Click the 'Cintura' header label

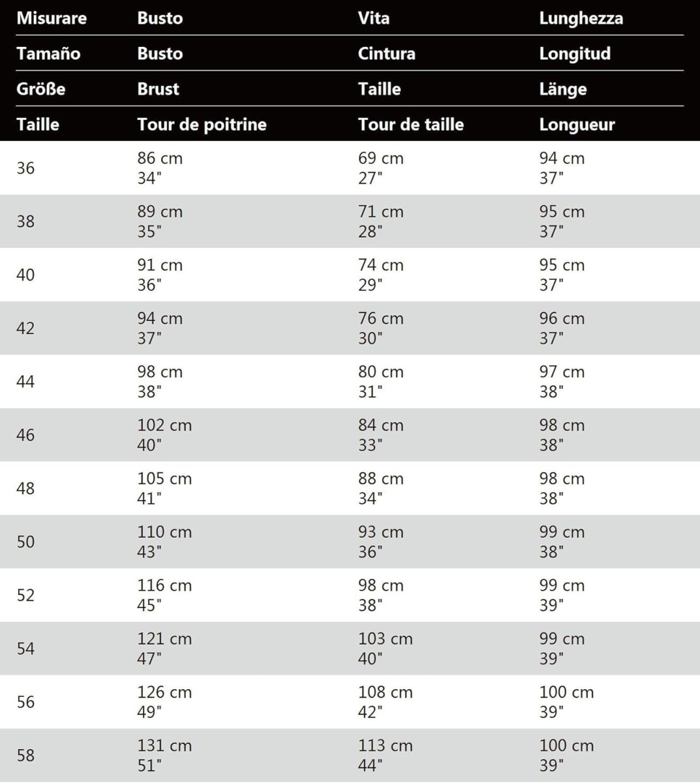(x=386, y=54)
